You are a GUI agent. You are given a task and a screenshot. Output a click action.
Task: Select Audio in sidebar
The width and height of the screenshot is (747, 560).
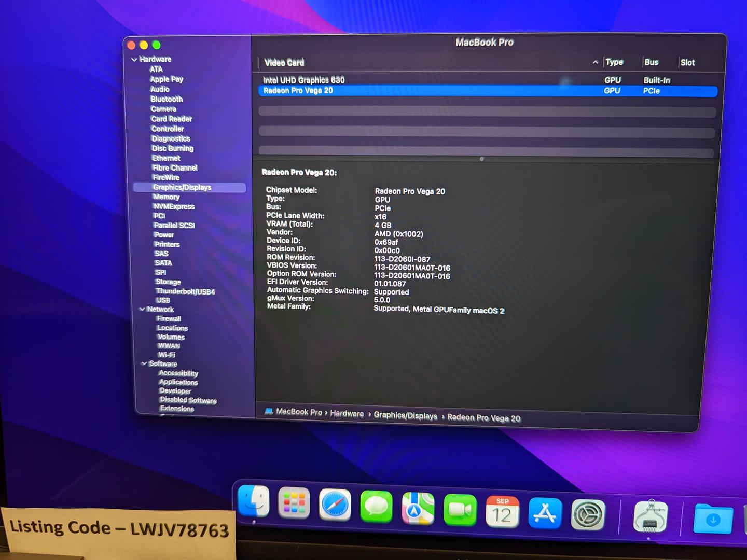click(160, 89)
